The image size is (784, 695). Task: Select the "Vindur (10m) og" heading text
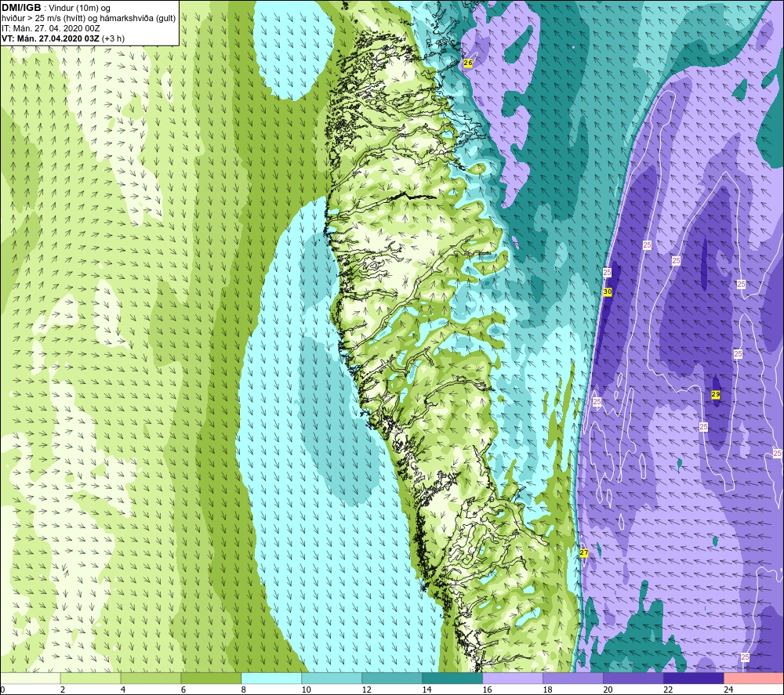pyautogui.click(x=81, y=9)
